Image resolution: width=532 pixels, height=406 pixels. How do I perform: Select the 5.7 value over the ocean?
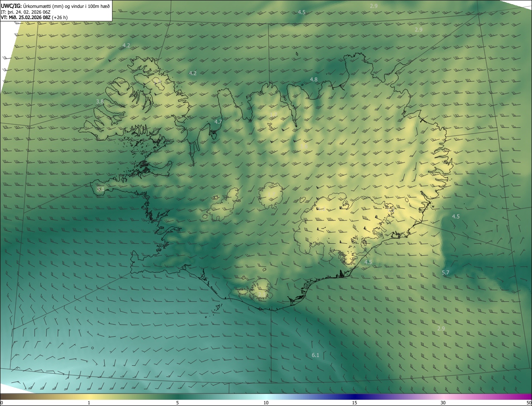point(446,272)
